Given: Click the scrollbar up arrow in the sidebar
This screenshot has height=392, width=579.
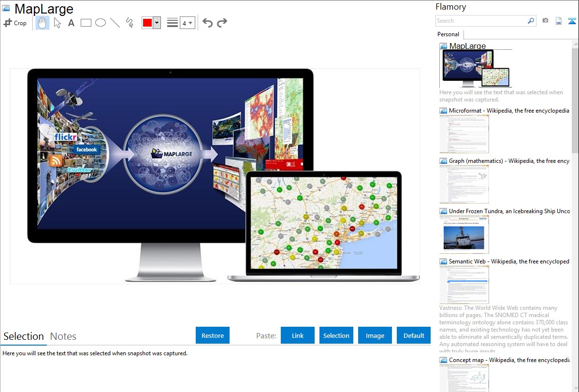Looking at the screenshot, I should point(576,44).
